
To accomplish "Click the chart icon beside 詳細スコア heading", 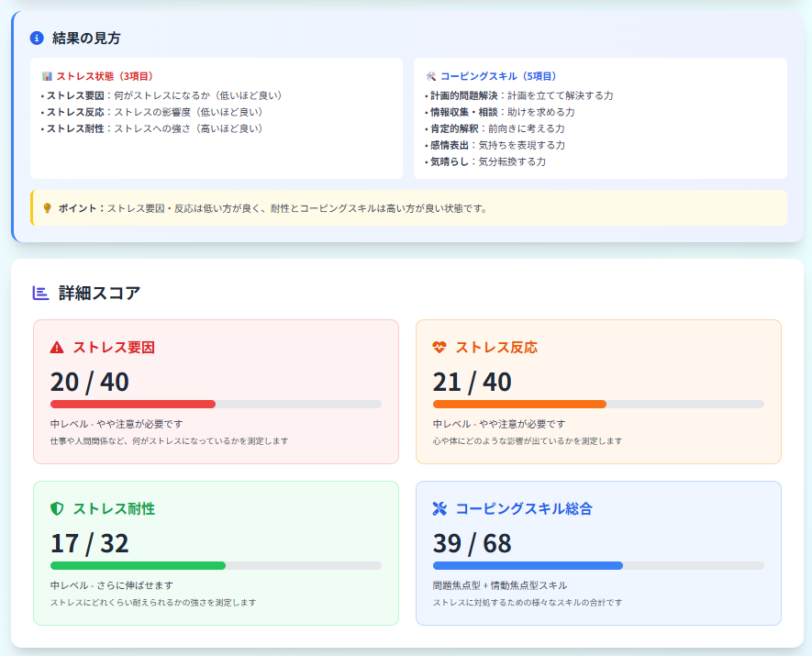I will click(40, 293).
